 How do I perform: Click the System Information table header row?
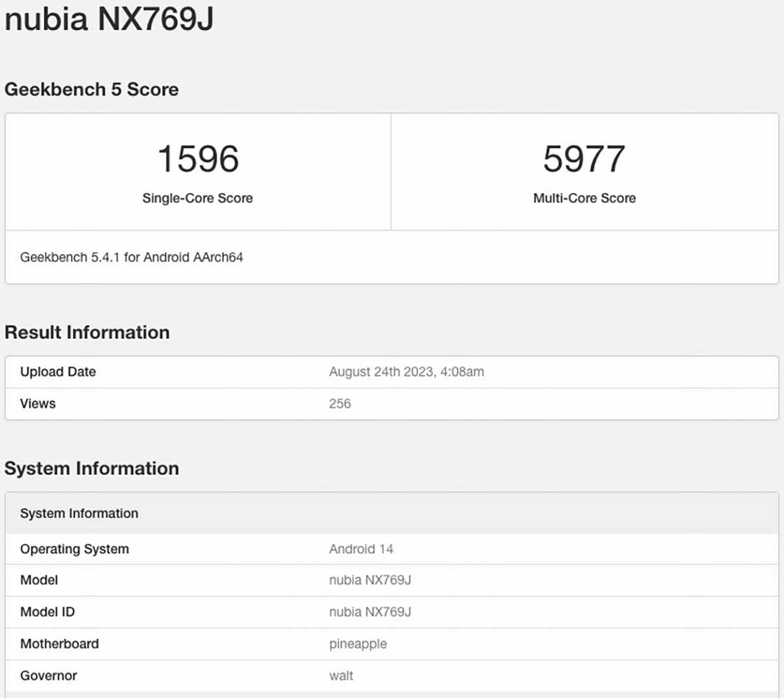click(79, 513)
